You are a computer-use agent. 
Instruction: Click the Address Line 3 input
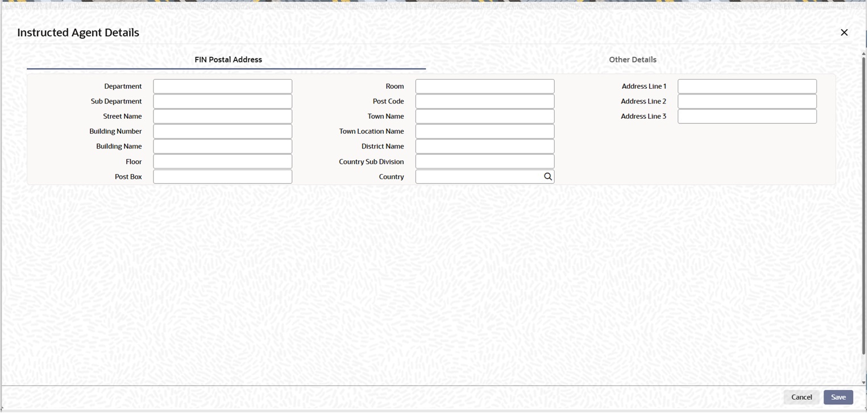747,117
